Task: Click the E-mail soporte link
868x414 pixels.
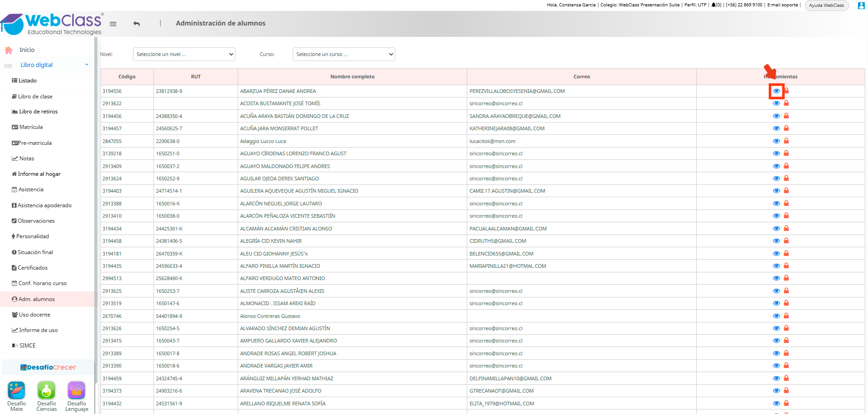Action: tap(782, 5)
